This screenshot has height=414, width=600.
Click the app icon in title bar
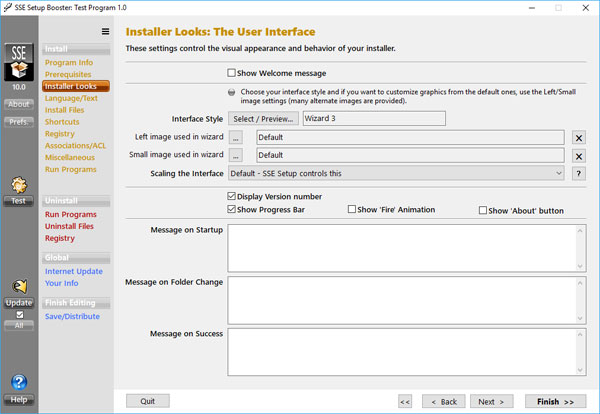point(7,8)
